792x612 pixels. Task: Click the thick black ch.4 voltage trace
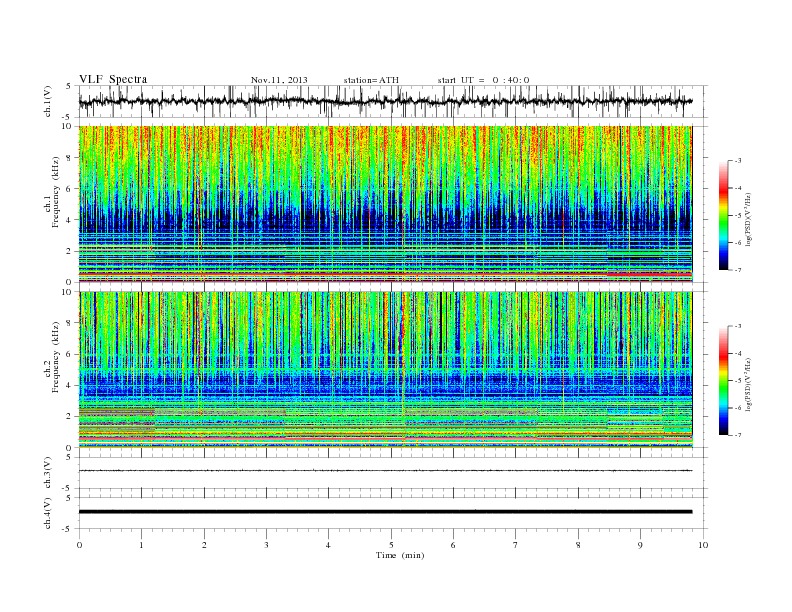(385, 512)
